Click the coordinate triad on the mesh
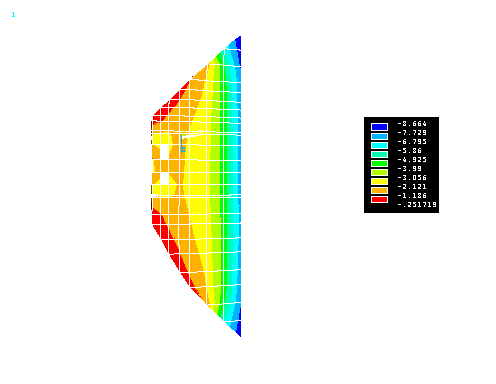Viewport: 496px width, 384px height. [184, 142]
